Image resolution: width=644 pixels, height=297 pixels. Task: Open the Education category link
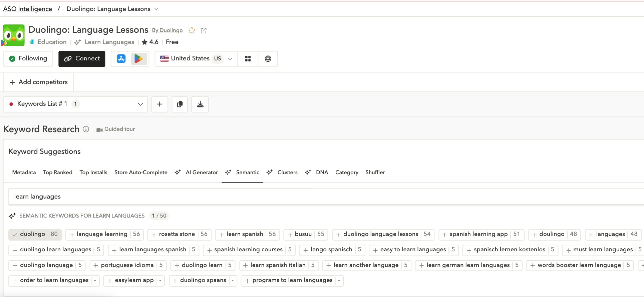(x=52, y=42)
